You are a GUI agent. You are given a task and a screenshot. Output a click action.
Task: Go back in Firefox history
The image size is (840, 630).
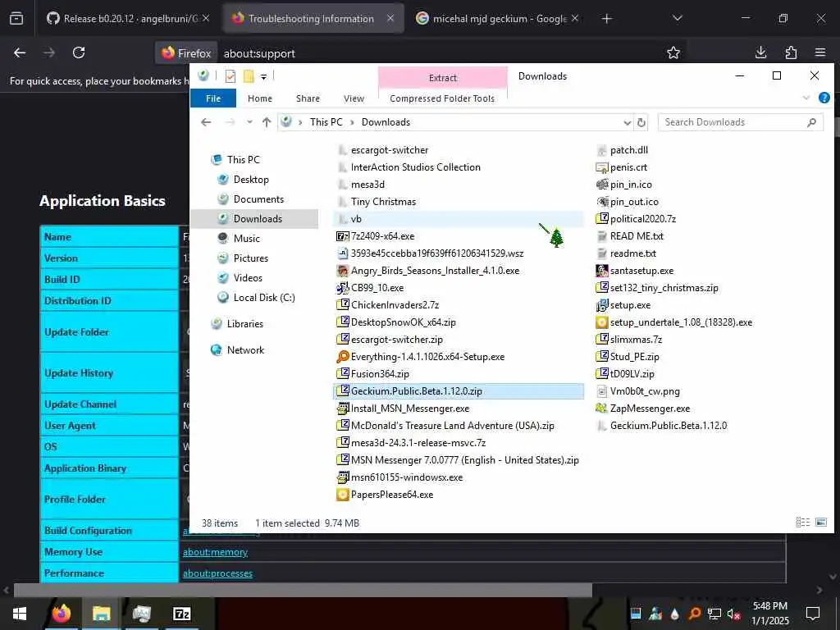coord(20,52)
